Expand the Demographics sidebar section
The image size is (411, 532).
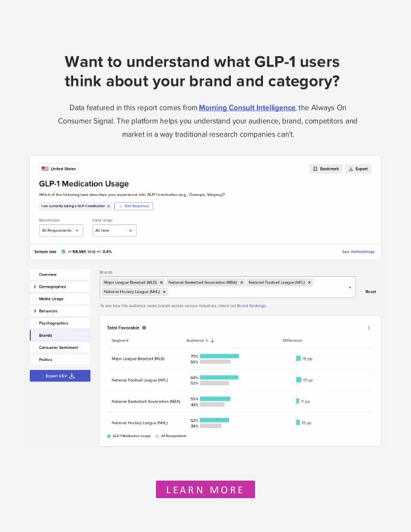click(35, 287)
